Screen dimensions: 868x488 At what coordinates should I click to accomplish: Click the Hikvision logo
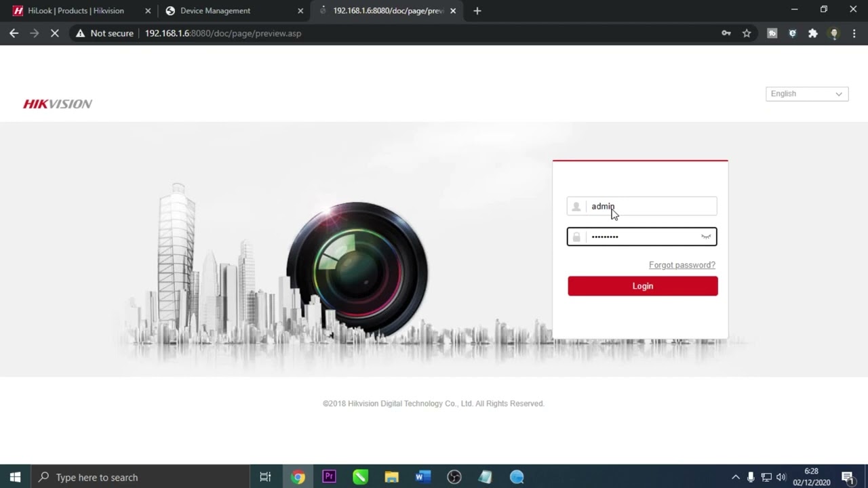tap(58, 104)
